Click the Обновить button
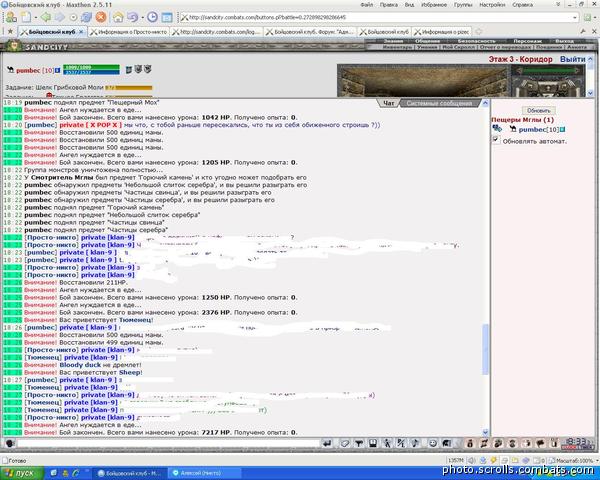 tap(538, 111)
